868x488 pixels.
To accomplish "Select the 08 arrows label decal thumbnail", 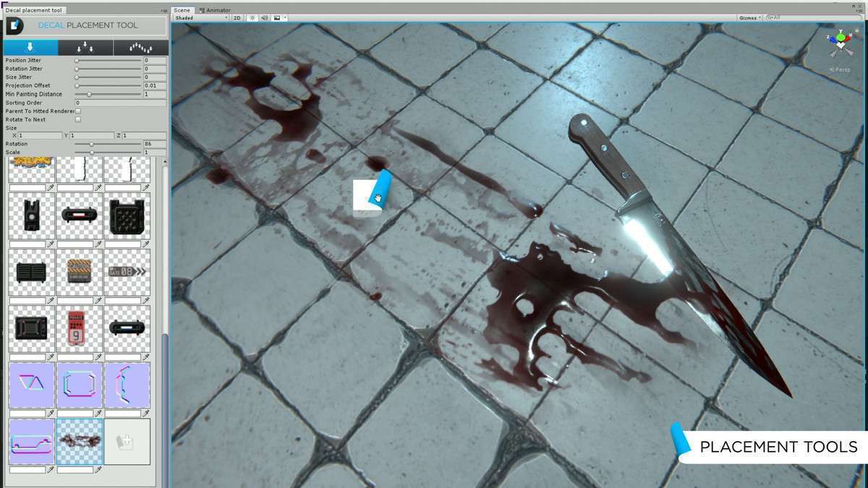I will tap(127, 273).
